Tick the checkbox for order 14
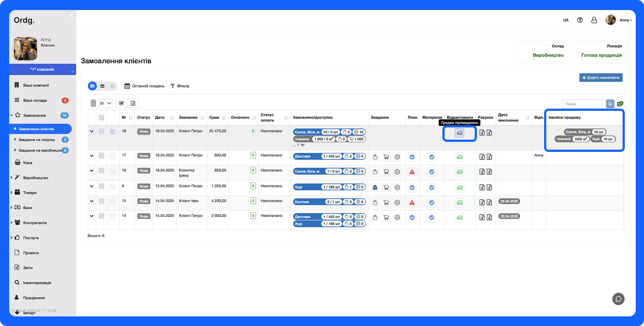Screen dimensions: 644x326 pyautogui.click(x=102, y=216)
